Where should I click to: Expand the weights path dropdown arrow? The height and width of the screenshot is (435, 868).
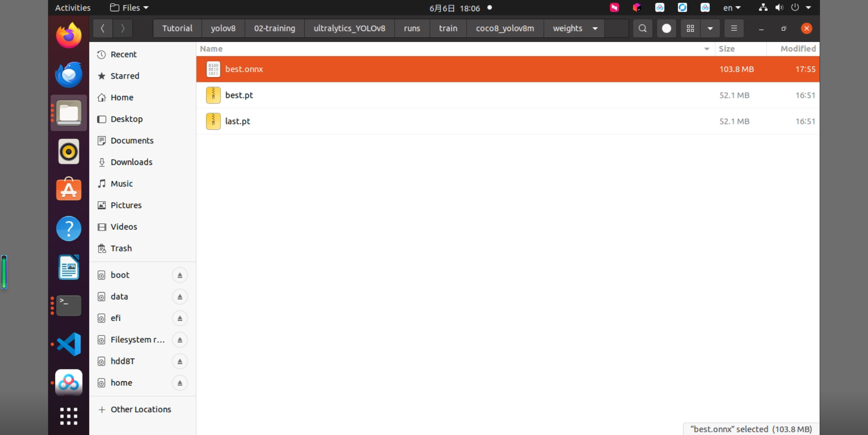click(x=595, y=28)
